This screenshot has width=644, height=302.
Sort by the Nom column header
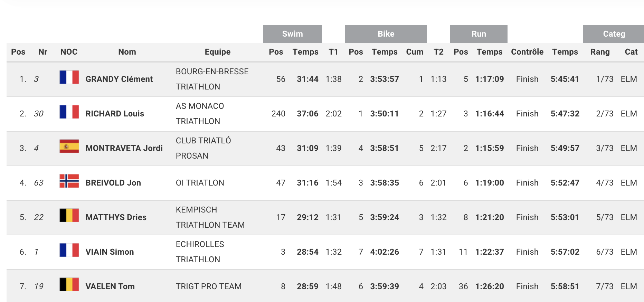pos(127,52)
